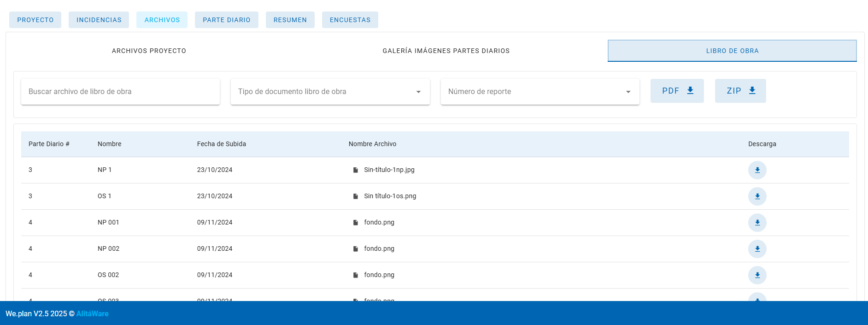Select the ARCHIVOS tab
868x325 pixels.
162,20
